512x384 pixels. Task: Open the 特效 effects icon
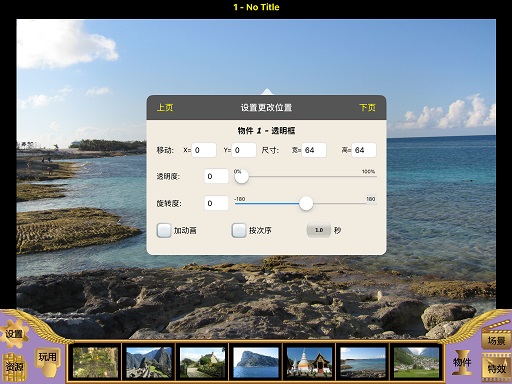[x=496, y=368]
